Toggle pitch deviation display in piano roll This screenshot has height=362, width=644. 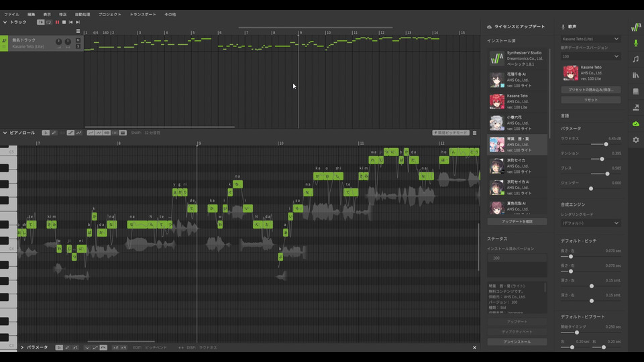91,133
